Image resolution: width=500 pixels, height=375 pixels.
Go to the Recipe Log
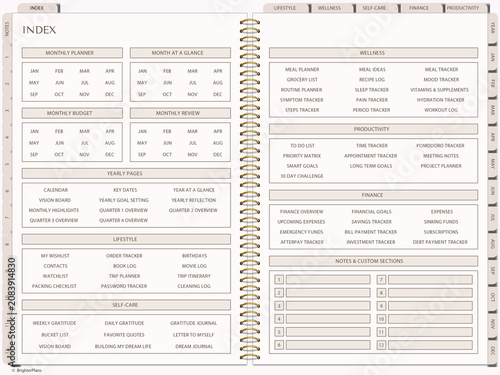click(x=372, y=80)
